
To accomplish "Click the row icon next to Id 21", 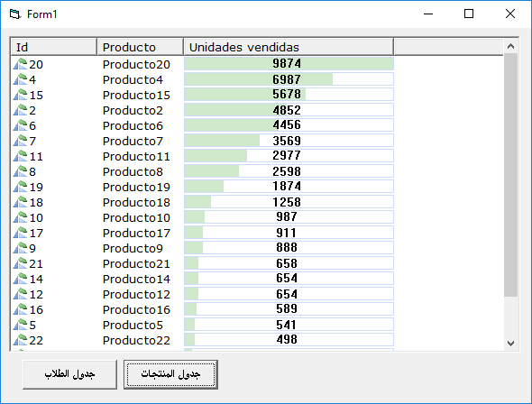I will click(20, 263).
